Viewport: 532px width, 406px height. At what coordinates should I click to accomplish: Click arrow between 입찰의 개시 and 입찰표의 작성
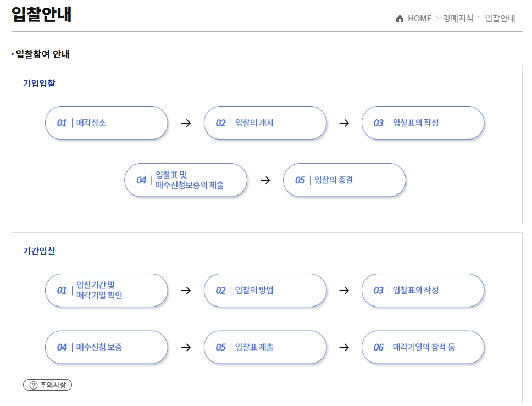click(344, 123)
